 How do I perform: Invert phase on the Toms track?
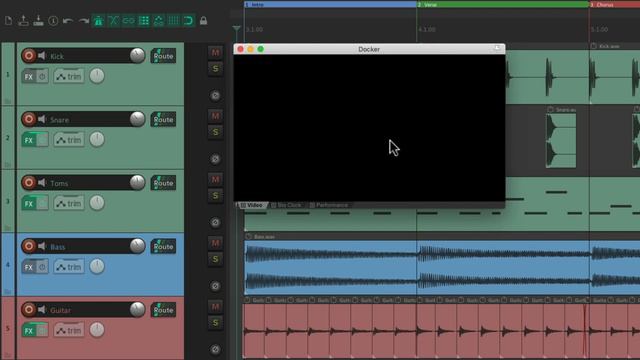215,222
